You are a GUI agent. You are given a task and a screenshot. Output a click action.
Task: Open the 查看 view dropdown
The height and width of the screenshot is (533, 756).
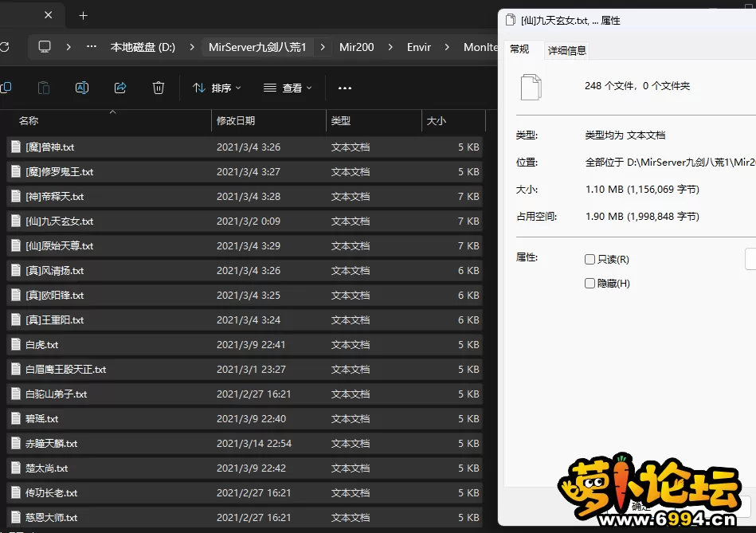click(x=288, y=88)
